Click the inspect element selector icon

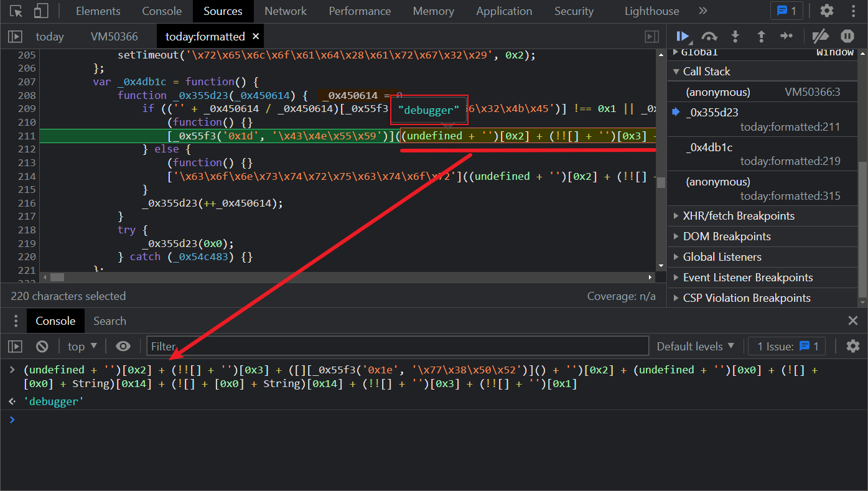(17, 11)
